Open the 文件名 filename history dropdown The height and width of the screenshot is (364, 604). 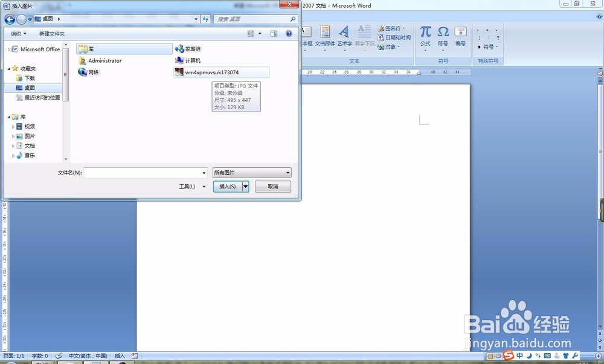(x=204, y=173)
